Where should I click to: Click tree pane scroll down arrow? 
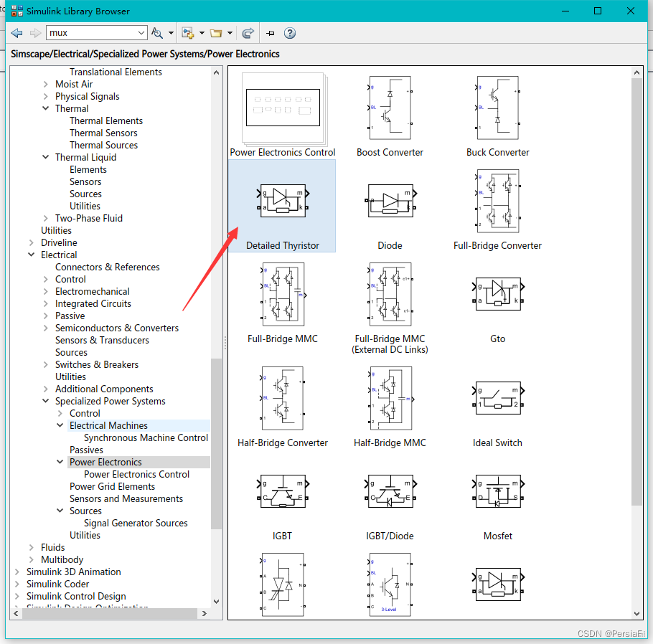(x=216, y=601)
